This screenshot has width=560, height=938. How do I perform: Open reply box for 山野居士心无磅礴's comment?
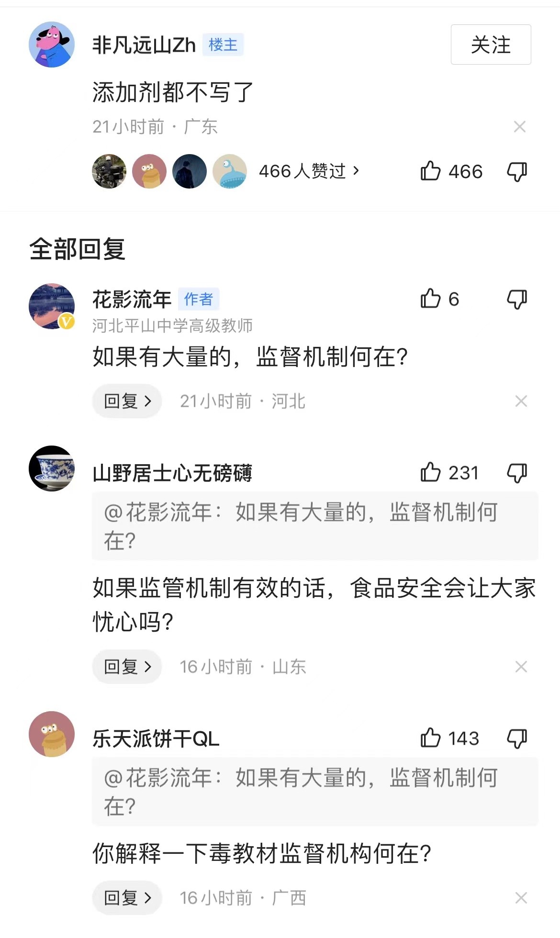tap(127, 667)
